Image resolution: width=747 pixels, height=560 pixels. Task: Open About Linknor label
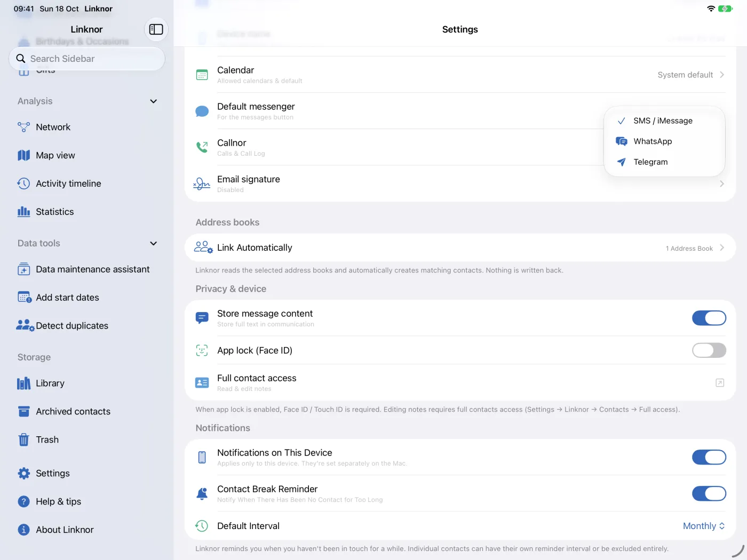(x=65, y=530)
